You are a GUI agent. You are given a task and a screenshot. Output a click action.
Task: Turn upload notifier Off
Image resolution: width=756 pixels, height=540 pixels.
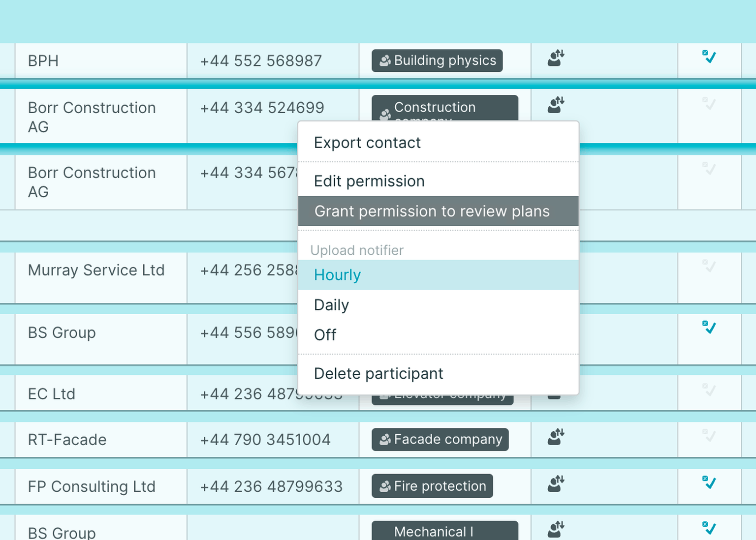pos(325,335)
